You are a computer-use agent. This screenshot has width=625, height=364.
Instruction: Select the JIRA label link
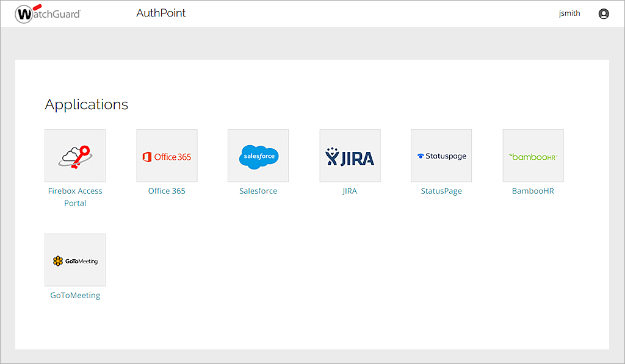click(350, 190)
